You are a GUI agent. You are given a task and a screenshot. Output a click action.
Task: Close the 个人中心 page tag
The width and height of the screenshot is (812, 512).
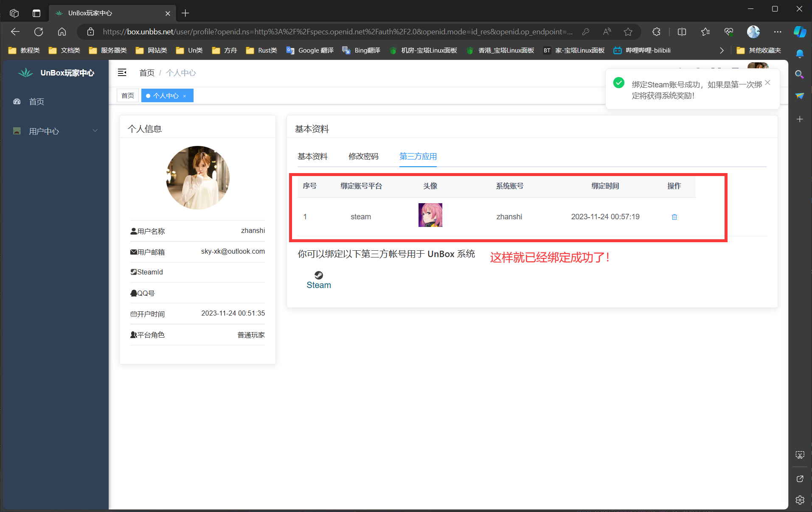point(185,96)
